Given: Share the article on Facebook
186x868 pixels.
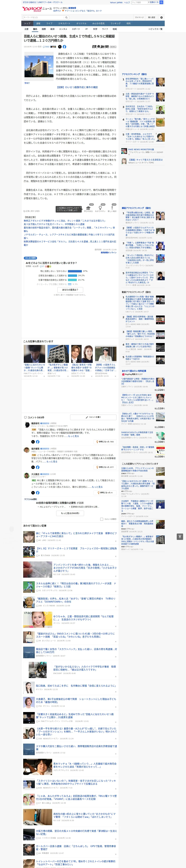Looking at the screenshot, I should pyautogui.click(x=64, y=47).
